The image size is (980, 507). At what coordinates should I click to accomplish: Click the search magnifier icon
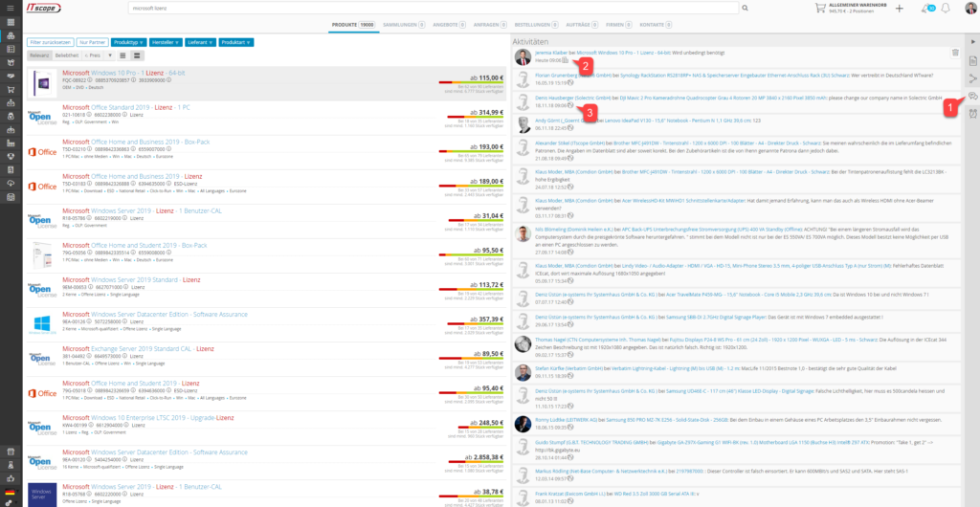click(x=745, y=8)
